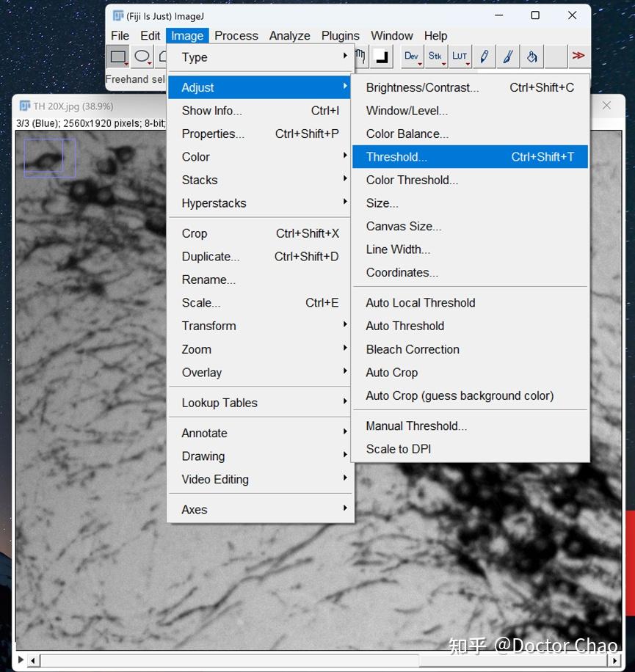Expand the Transform submenu
This screenshot has height=672, width=635.
(x=208, y=326)
